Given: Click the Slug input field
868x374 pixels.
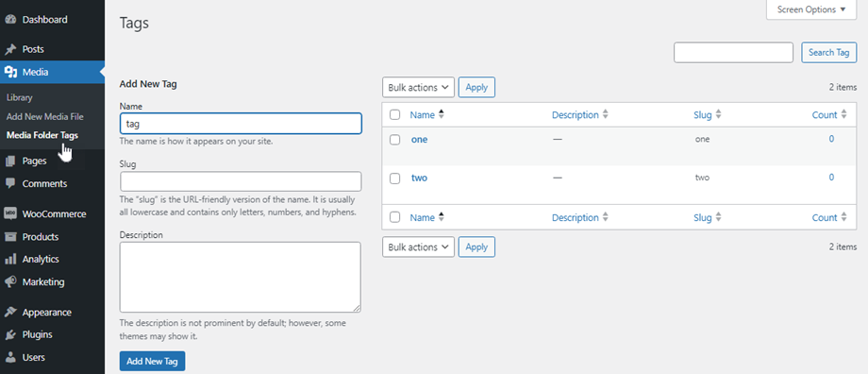Looking at the screenshot, I should coord(241,181).
